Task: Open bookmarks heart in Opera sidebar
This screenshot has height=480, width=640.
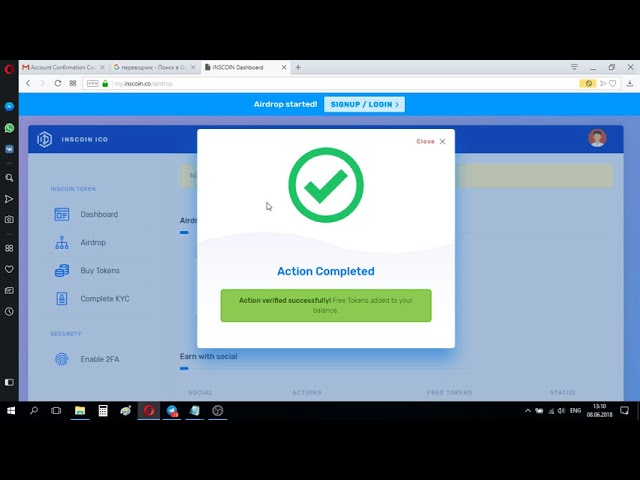Action: (x=9, y=269)
